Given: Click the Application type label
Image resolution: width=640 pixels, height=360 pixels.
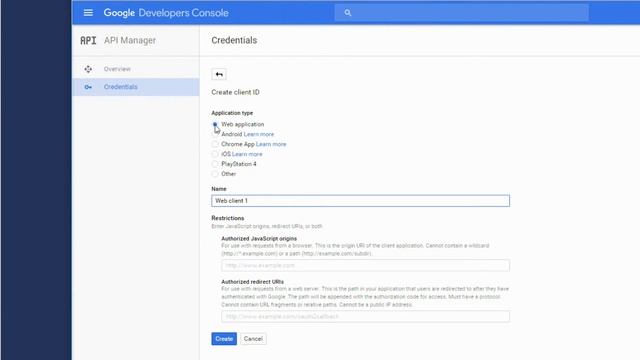Looking at the screenshot, I should (232, 113).
